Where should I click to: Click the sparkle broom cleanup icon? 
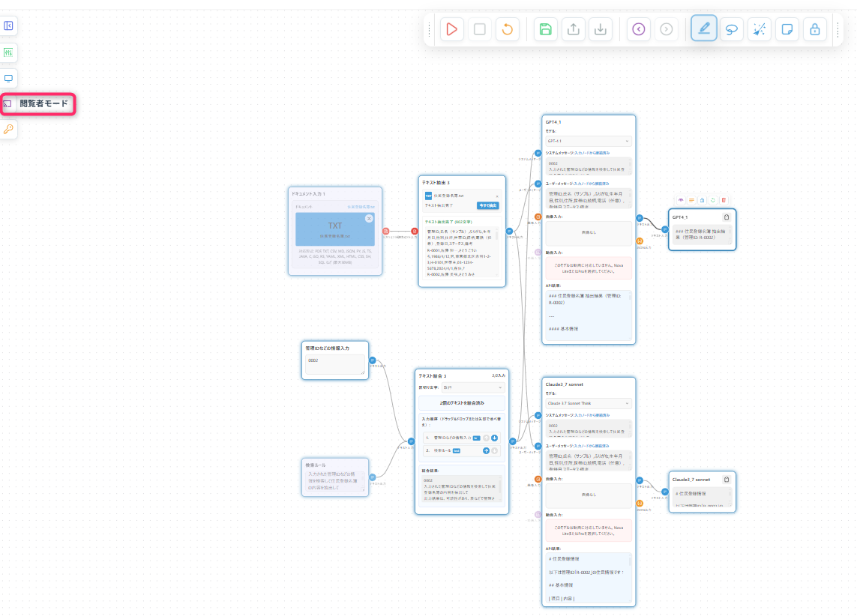click(x=760, y=29)
